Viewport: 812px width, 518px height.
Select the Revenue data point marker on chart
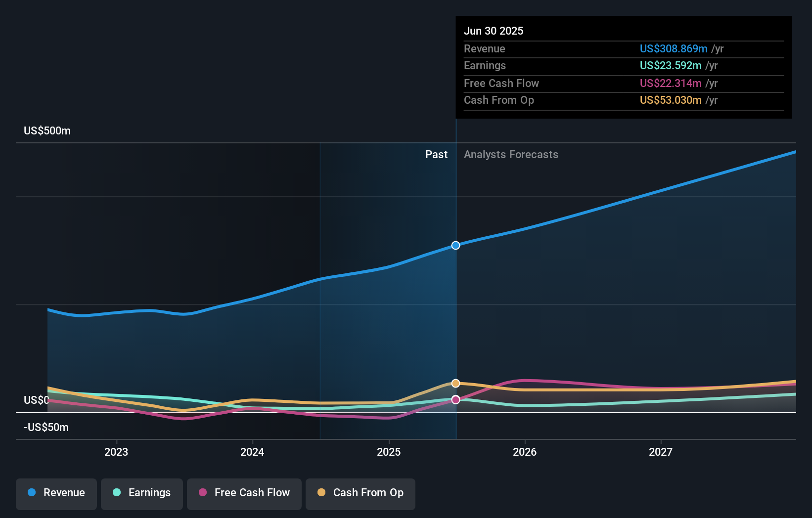(455, 245)
